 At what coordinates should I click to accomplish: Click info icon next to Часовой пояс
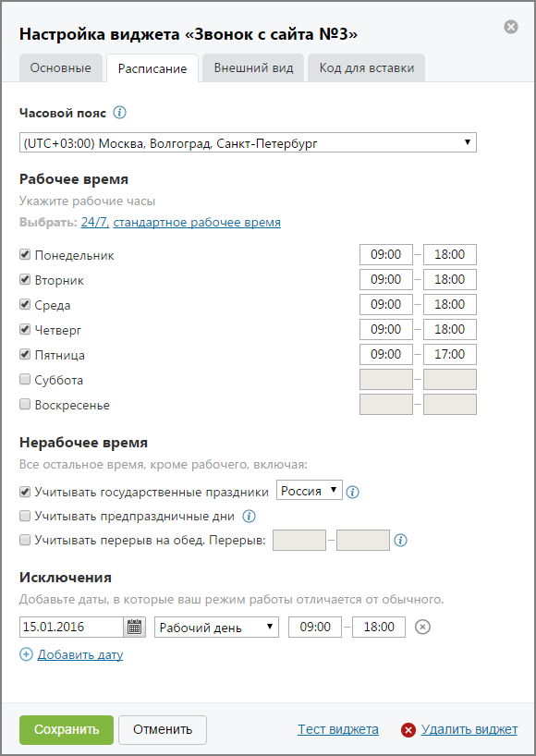(119, 113)
